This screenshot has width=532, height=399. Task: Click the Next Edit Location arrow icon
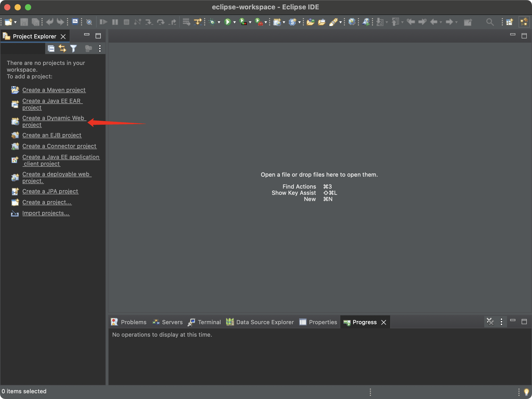(x=422, y=22)
